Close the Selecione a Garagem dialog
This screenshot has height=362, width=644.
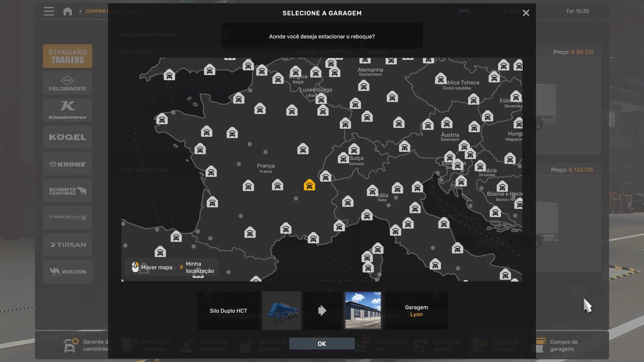[x=526, y=13]
